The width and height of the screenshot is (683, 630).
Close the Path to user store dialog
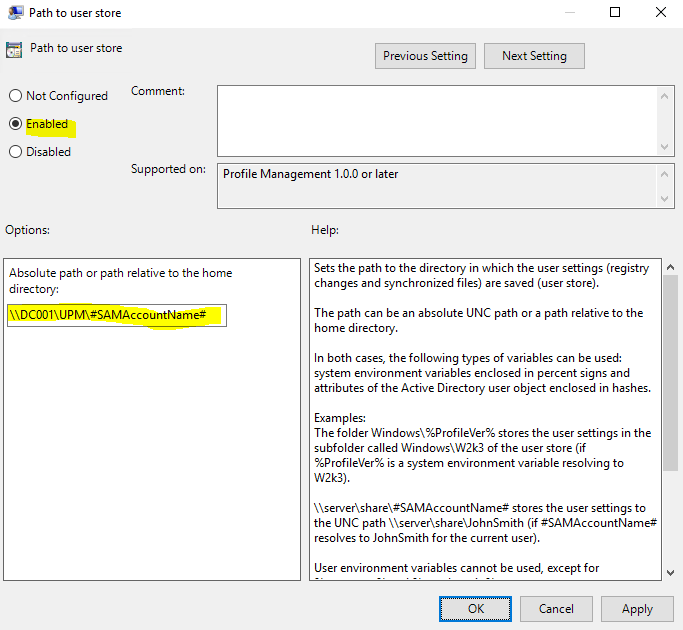click(x=661, y=13)
